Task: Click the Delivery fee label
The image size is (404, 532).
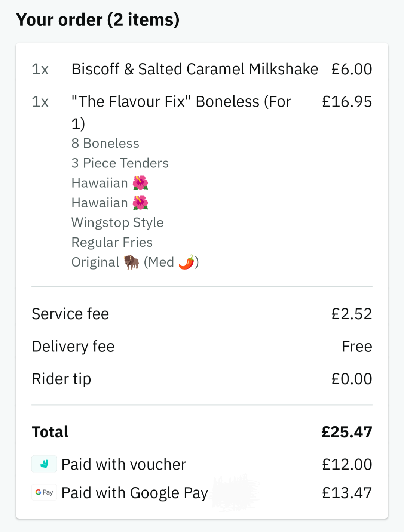Action: (x=73, y=347)
